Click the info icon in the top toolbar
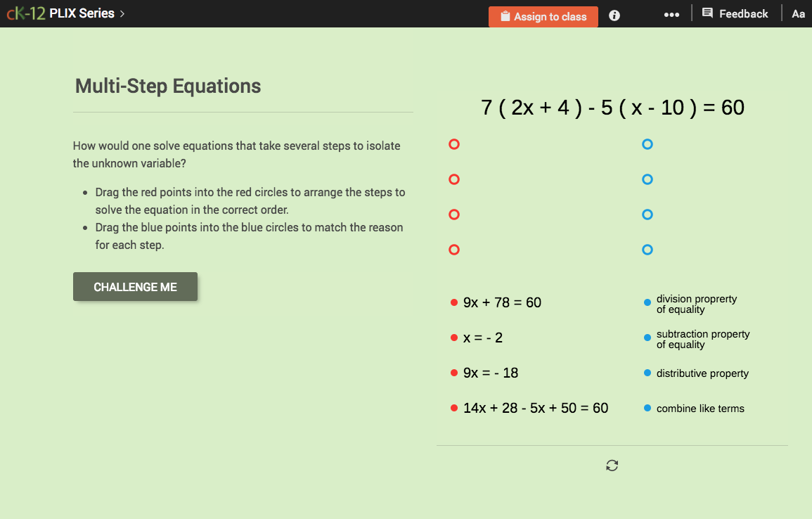 (x=614, y=15)
